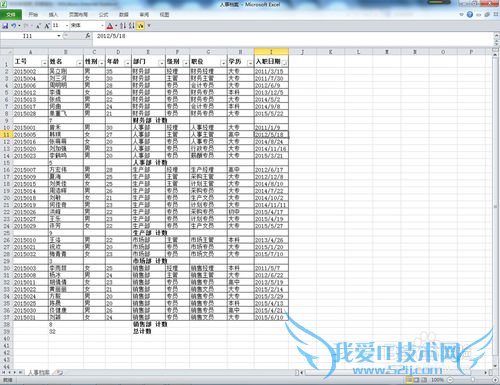
Task: Click the horizontal scrollbar
Action: (x=394, y=372)
